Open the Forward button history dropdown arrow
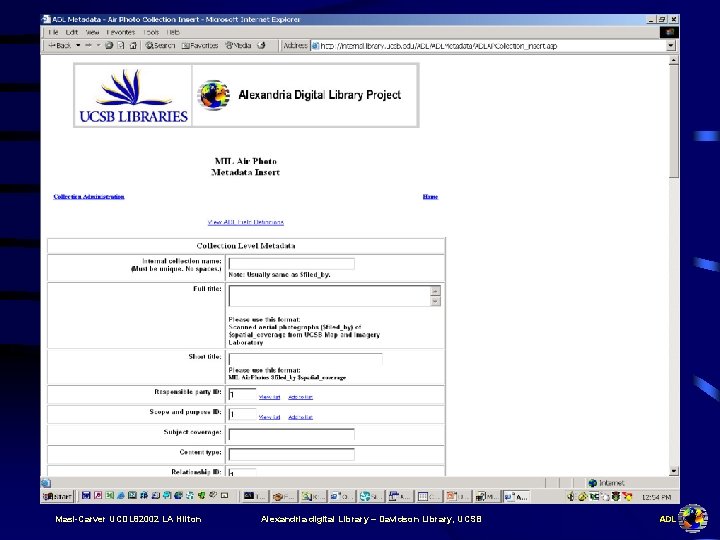 click(x=98, y=45)
